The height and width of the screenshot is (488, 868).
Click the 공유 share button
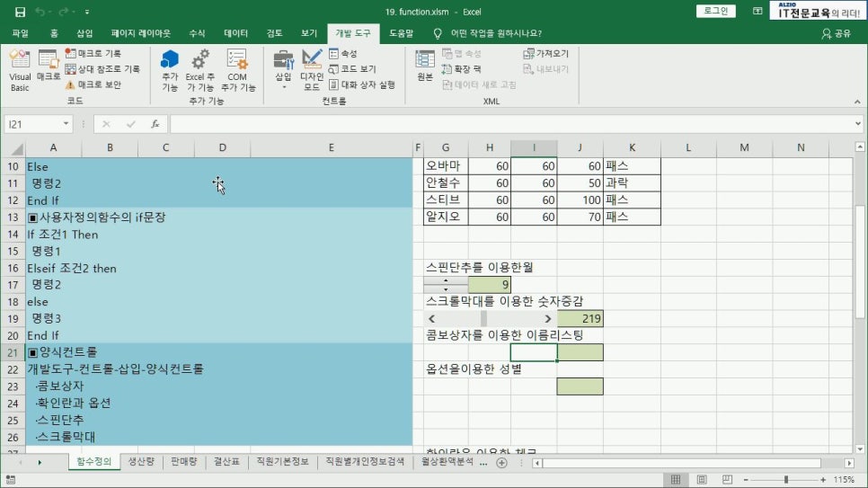coord(836,33)
